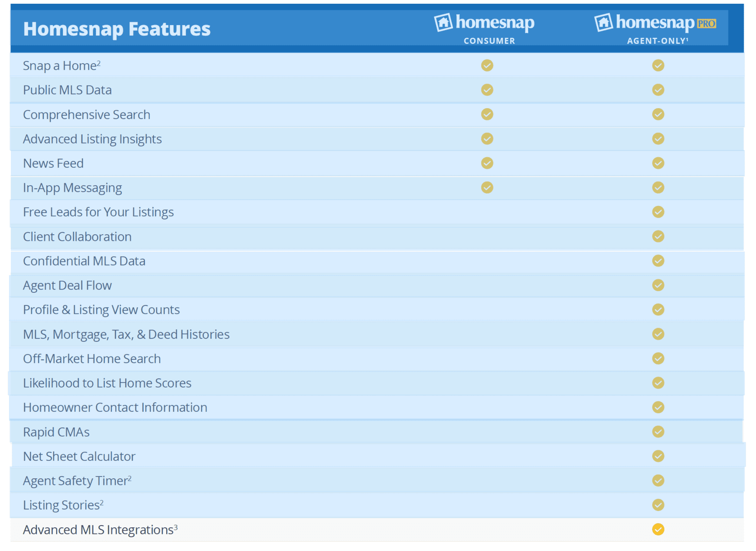Viewport: 756px width, 551px height.
Task: Click Consumer checkmark for In-App Messaging
Action: (x=487, y=187)
